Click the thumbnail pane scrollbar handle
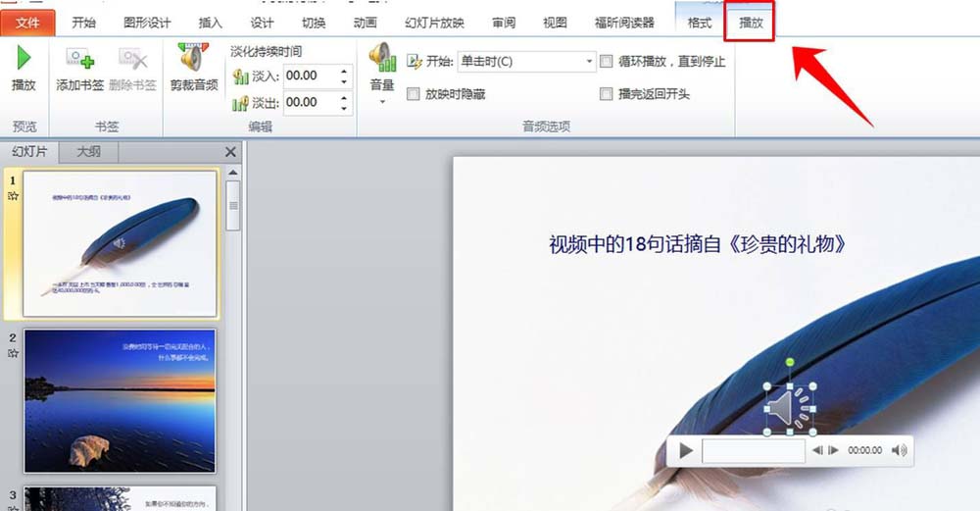Image resolution: width=980 pixels, height=511 pixels. pos(233,206)
